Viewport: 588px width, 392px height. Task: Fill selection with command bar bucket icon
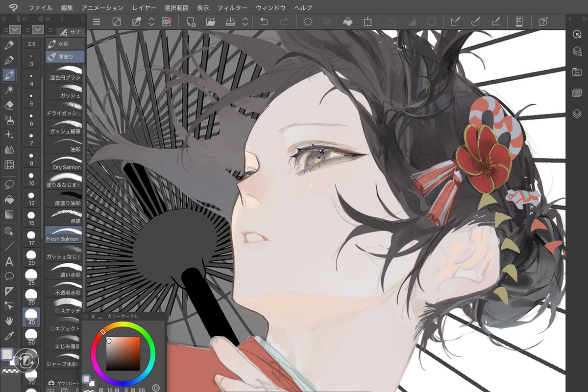click(347, 22)
